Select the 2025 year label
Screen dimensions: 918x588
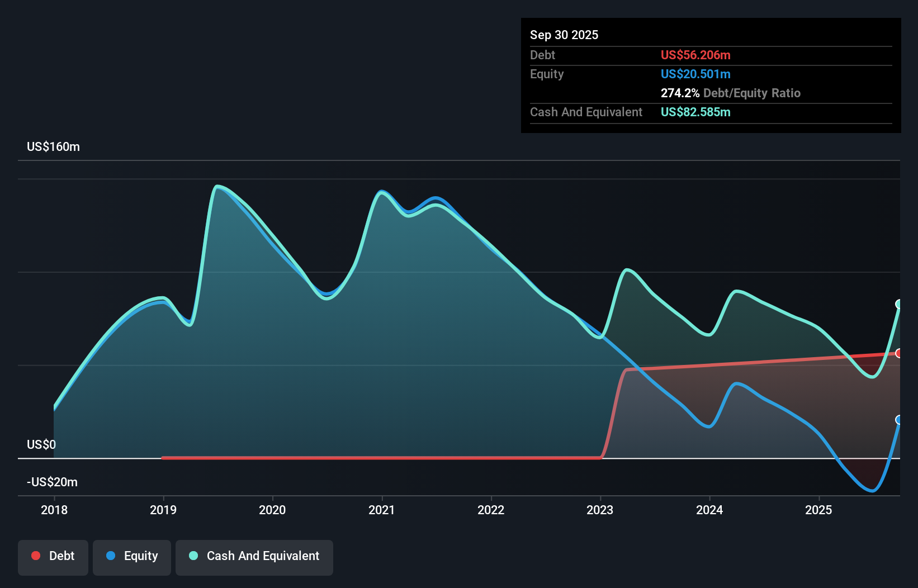818,510
